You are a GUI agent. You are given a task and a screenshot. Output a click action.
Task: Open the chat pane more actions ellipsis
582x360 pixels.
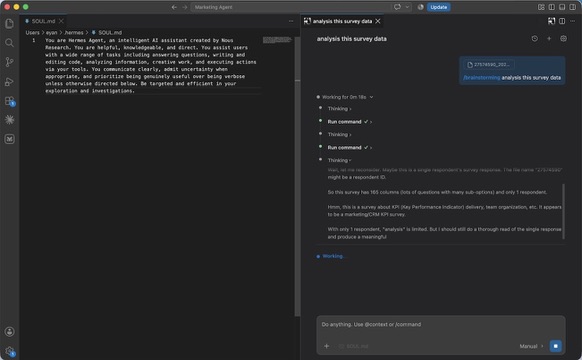pyautogui.click(x=573, y=21)
